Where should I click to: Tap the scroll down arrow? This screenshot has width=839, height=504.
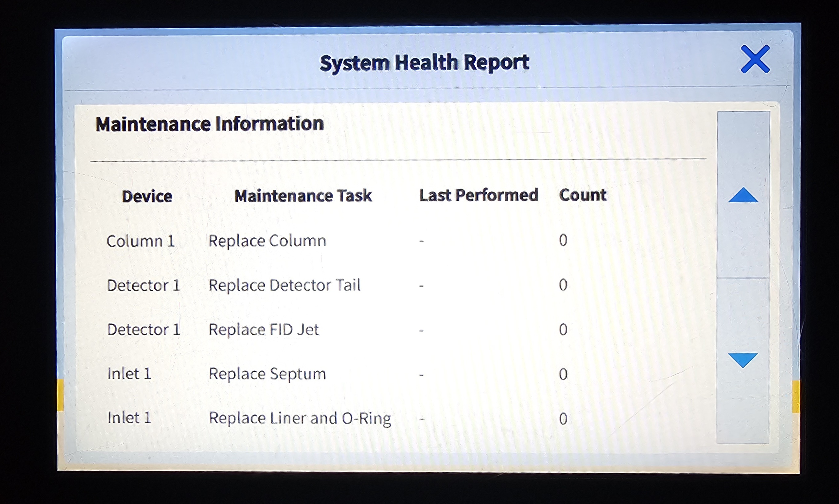point(743,360)
